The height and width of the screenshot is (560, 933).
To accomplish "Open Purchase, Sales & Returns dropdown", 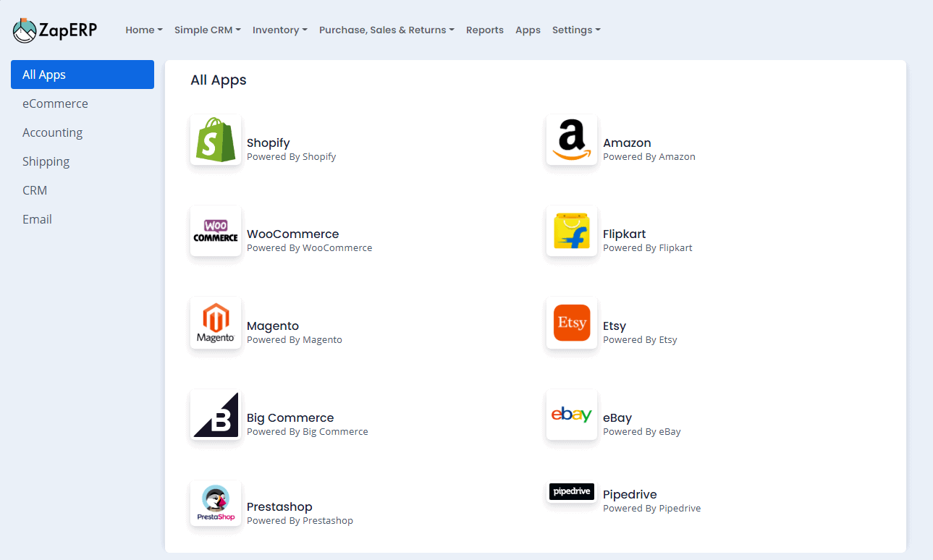I will coord(387,30).
